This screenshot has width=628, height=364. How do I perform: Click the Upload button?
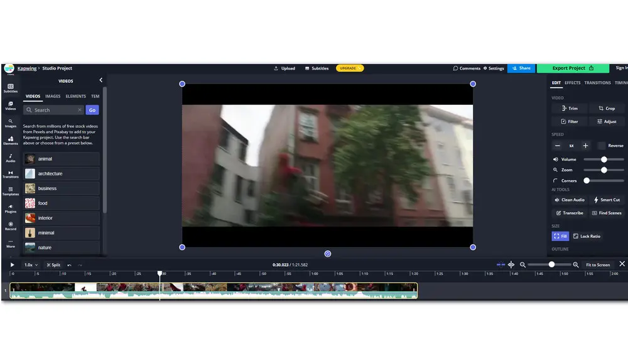284,68
